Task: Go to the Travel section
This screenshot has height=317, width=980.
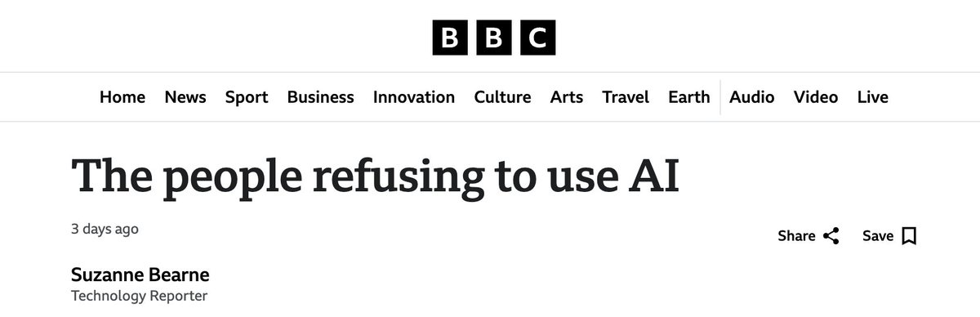Action: pyautogui.click(x=626, y=97)
